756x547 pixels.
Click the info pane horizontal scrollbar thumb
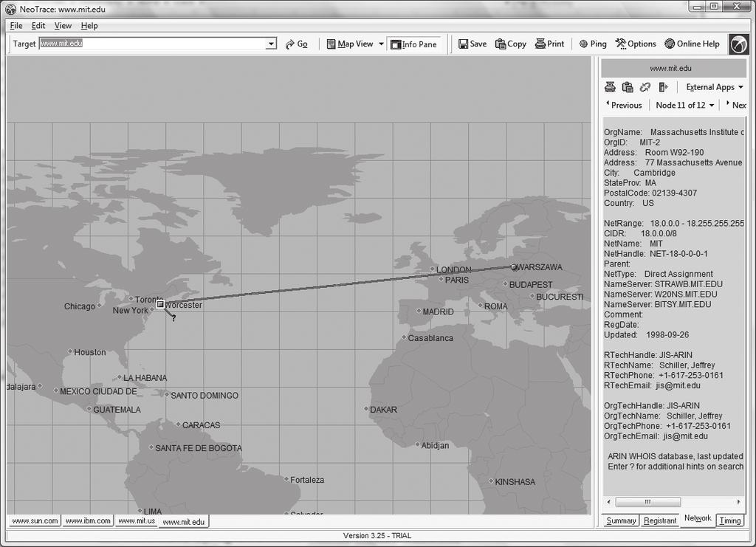(x=648, y=502)
